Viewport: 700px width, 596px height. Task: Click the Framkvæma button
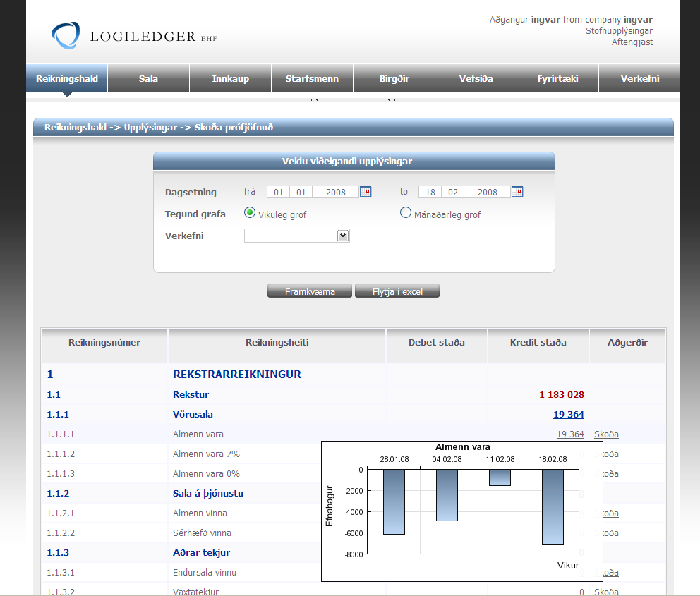[310, 291]
